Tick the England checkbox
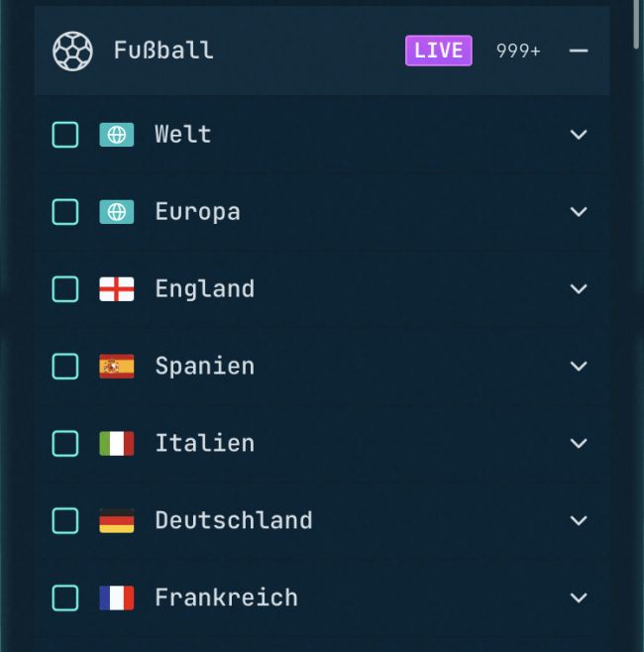The image size is (644, 652). (x=65, y=289)
